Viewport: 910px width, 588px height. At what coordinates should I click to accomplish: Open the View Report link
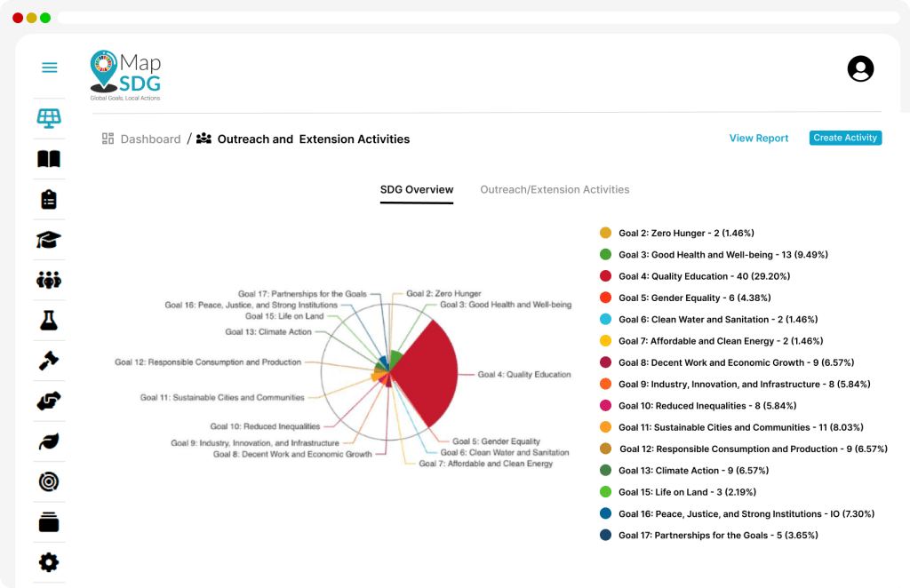759,139
